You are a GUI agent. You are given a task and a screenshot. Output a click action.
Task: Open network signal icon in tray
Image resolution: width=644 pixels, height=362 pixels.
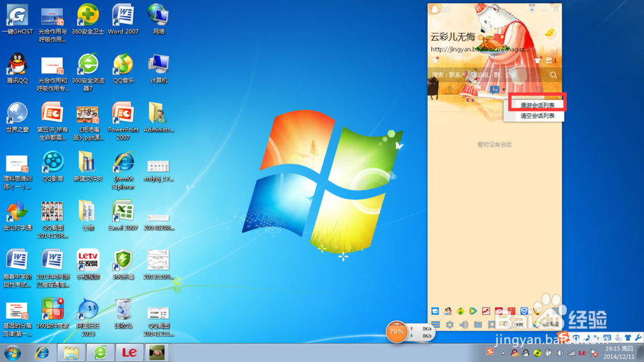(571, 353)
